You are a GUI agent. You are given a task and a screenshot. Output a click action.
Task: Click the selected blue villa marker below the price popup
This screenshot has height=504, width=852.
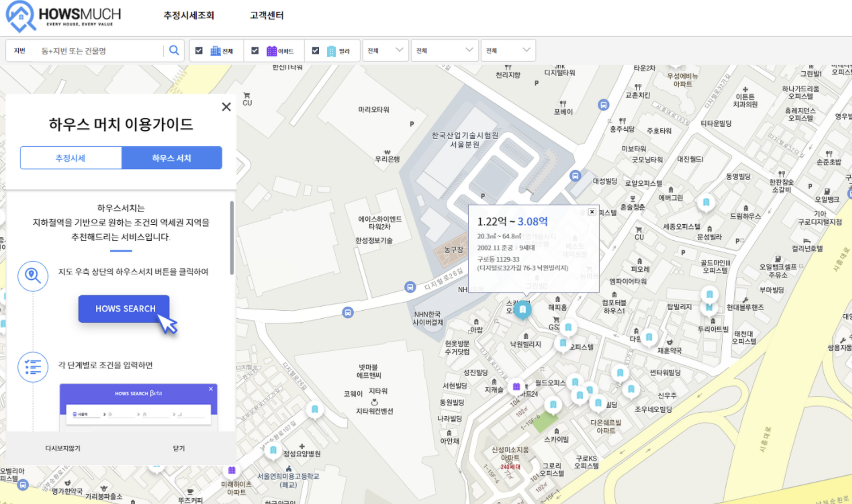522,310
